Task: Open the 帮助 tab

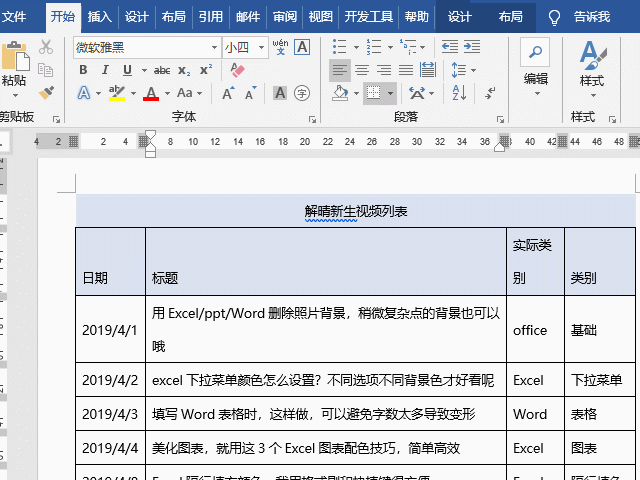Action: pyautogui.click(x=417, y=17)
